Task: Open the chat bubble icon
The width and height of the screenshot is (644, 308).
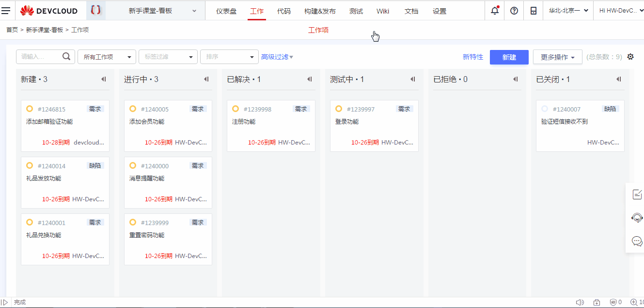Action: (x=637, y=242)
